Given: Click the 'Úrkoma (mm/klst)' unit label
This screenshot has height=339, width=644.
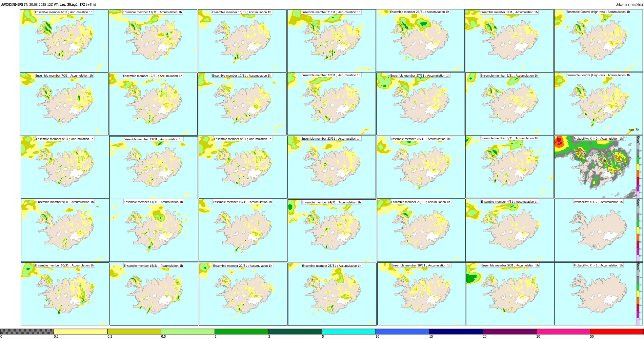Looking at the screenshot, I should point(629,4).
